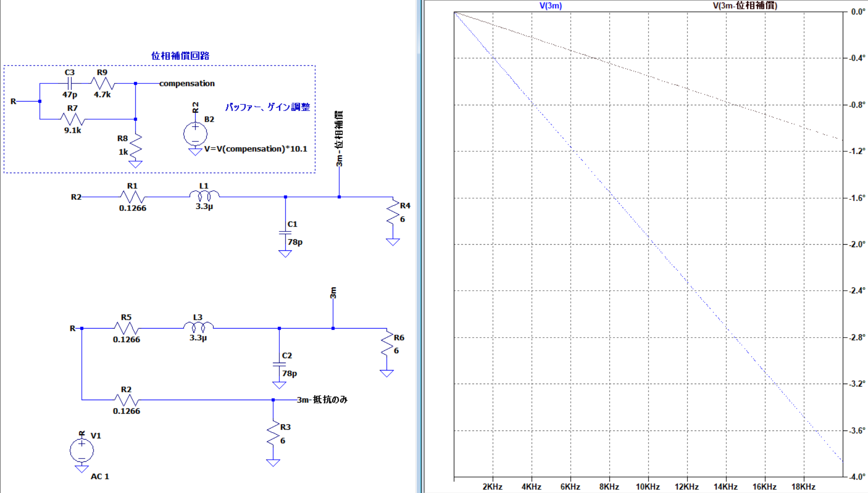Screen dimensions: 868x493
Task: Click the 78p value of C2
Action: (x=289, y=374)
